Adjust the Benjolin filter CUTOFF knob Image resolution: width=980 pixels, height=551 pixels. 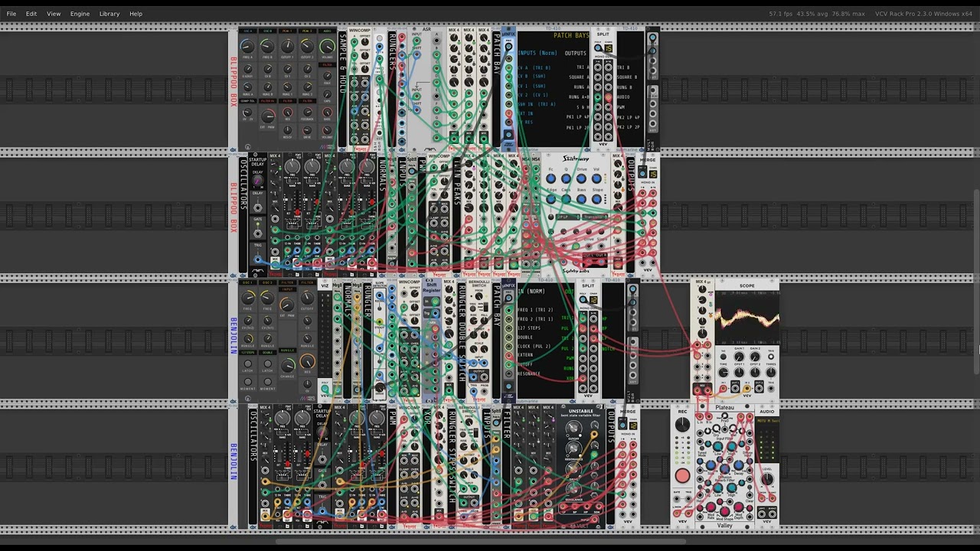coord(307,298)
